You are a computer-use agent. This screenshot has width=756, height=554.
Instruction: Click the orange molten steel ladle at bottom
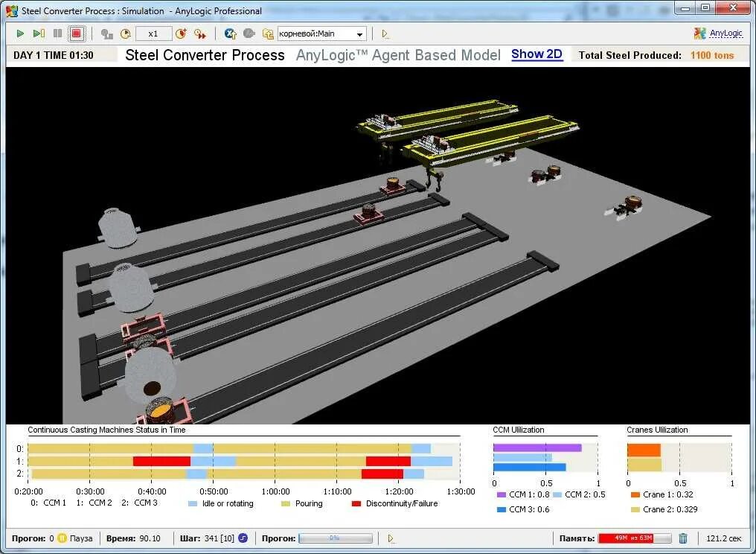(161, 411)
